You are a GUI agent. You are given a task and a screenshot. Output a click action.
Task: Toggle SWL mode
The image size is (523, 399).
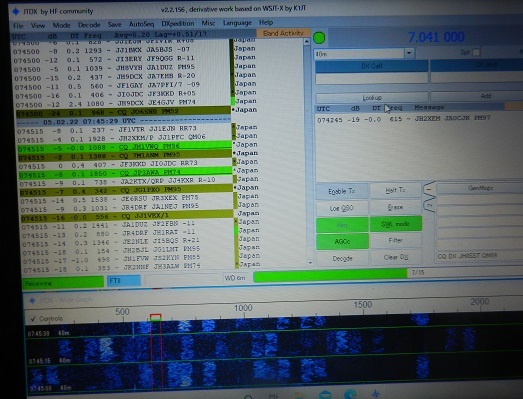pos(396,224)
